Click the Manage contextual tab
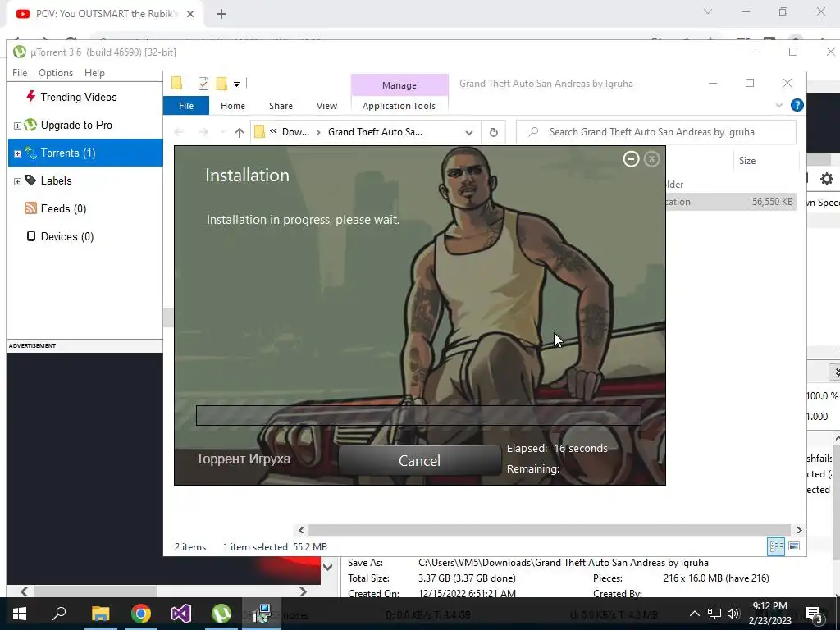The height and width of the screenshot is (630, 840). [x=399, y=85]
